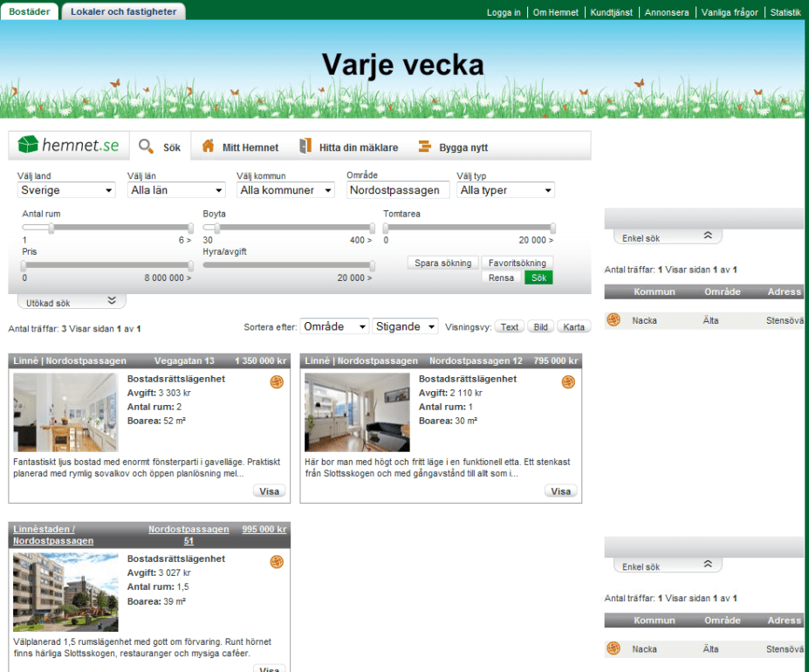This screenshot has height=672, width=809.
Task: Click the orange globe icon on Nordostpassagen 51 listing
Action: [x=277, y=562]
